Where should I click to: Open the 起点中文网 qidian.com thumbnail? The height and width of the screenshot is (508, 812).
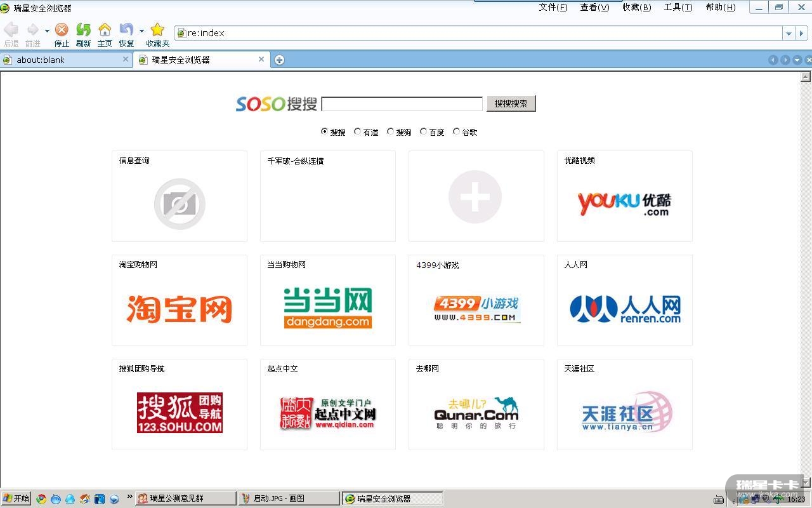[x=328, y=413]
